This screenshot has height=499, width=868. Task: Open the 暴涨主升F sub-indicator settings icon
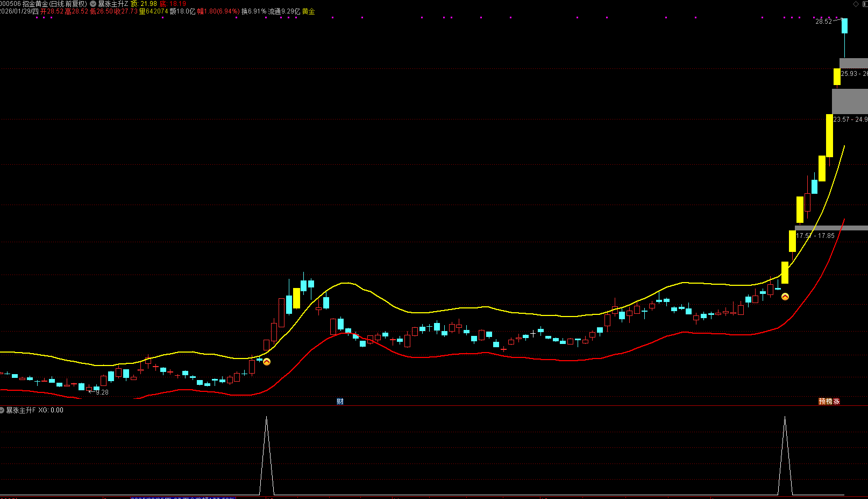pos(2,410)
